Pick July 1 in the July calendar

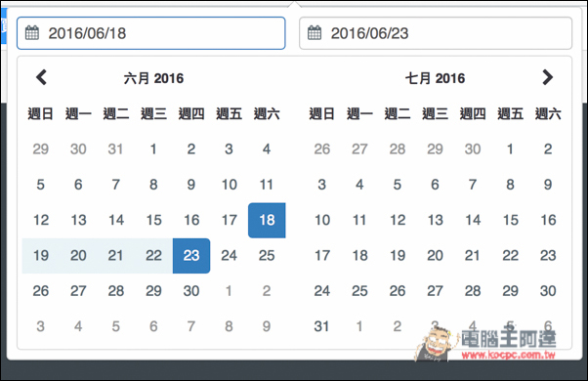[510, 149]
